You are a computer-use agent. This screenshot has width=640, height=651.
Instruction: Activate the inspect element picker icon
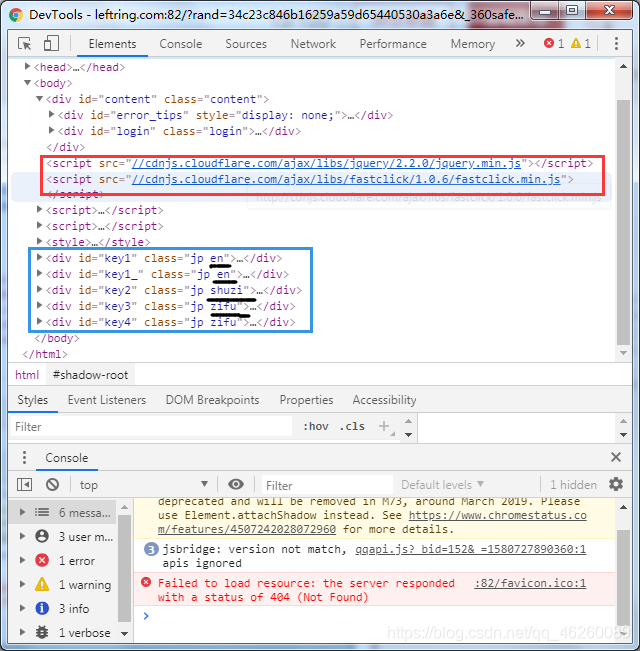click(24, 44)
